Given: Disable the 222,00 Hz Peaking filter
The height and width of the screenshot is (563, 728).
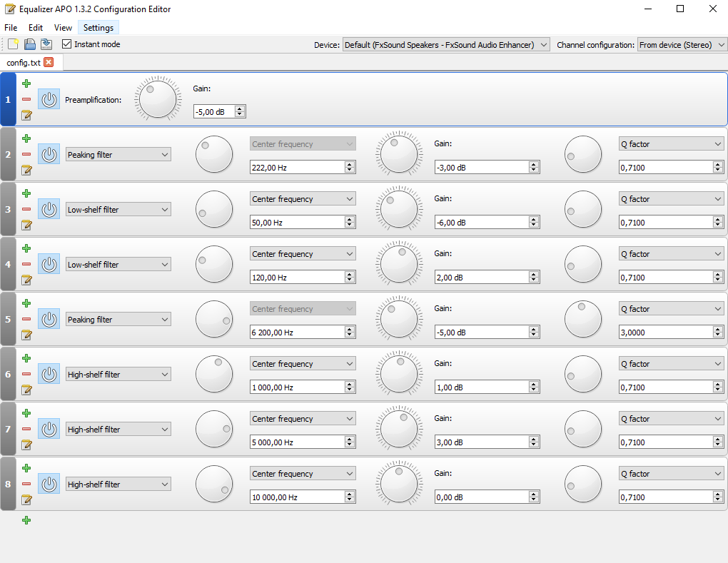Looking at the screenshot, I should (x=49, y=154).
